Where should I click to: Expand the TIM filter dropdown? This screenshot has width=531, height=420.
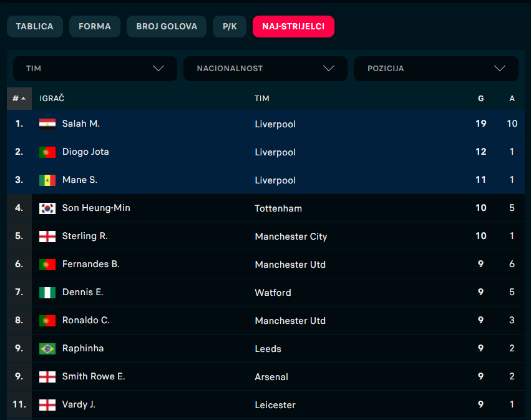[95, 69]
